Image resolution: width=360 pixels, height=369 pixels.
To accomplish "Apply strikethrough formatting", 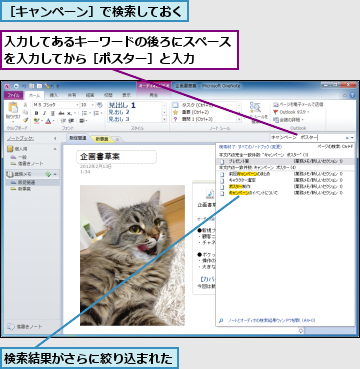I will [x=61, y=113].
